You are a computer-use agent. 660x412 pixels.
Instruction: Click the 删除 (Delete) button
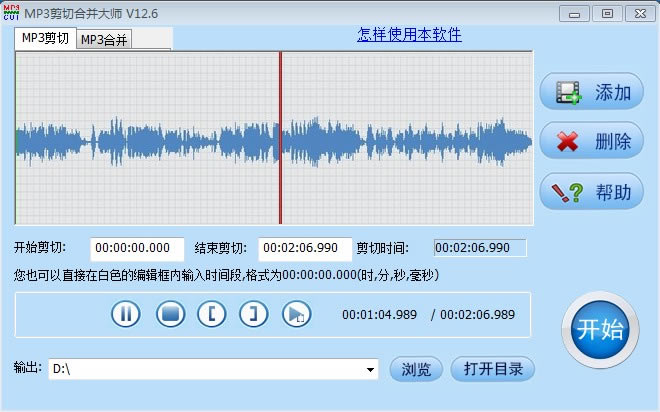tap(591, 141)
